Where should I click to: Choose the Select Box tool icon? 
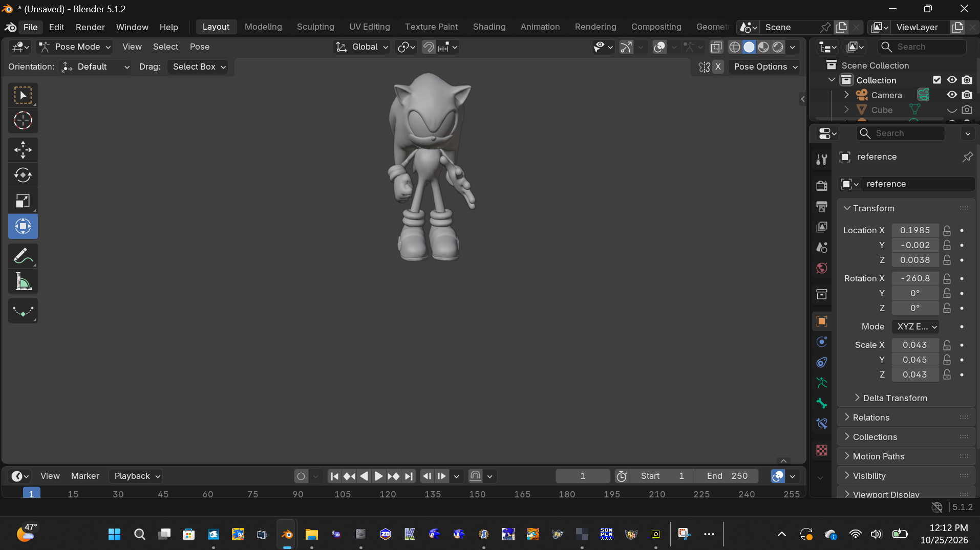tap(23, 95)
